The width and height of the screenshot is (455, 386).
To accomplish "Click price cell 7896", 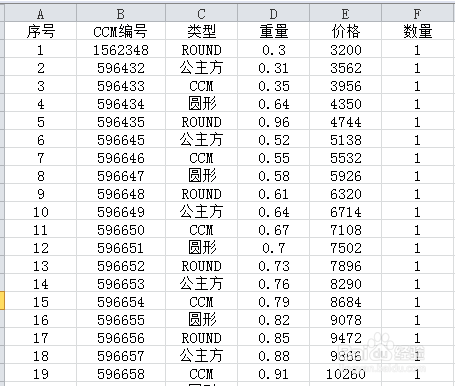I will click(x=345, y=265).
